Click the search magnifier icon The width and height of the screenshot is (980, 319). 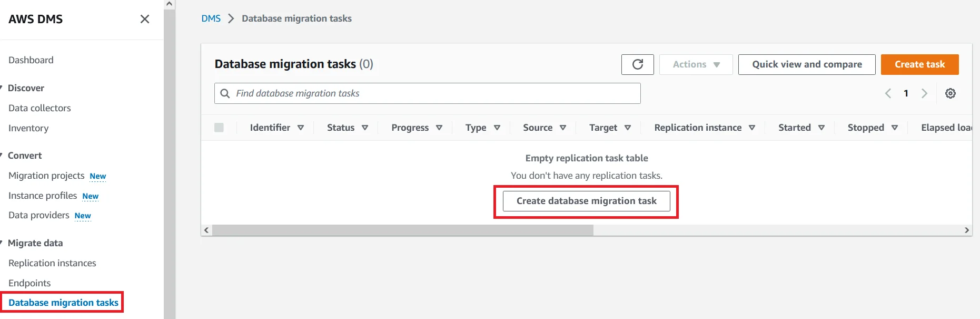coord(225,93)
